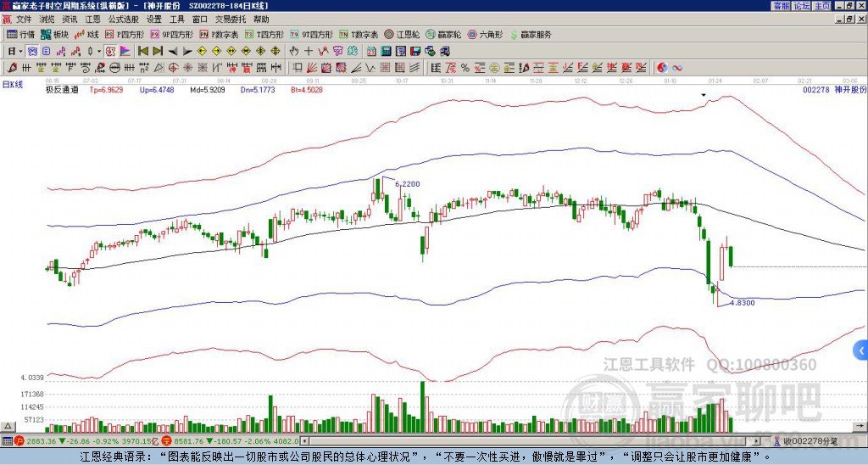Click the red-blue yin-yang icon
868x465 pixels.
coord(662,68)
